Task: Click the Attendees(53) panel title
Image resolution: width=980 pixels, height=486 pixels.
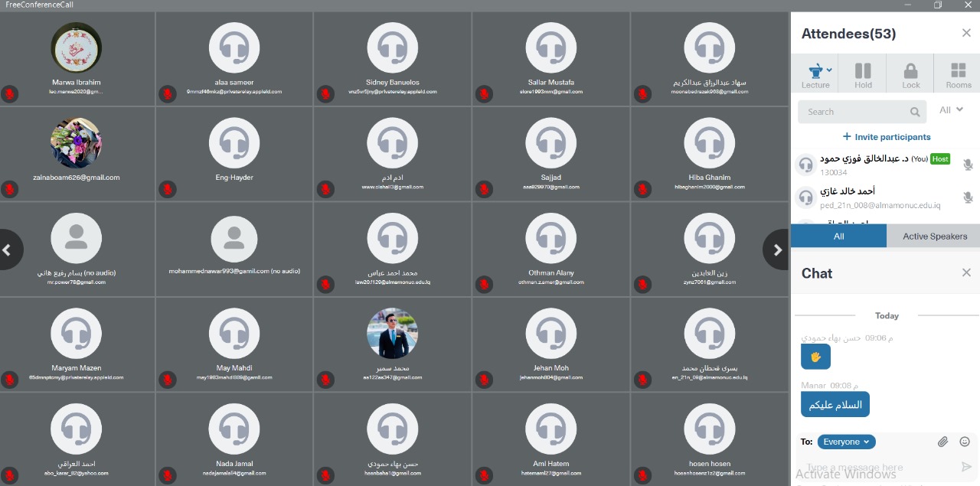Action: click(x=848, y=34)
